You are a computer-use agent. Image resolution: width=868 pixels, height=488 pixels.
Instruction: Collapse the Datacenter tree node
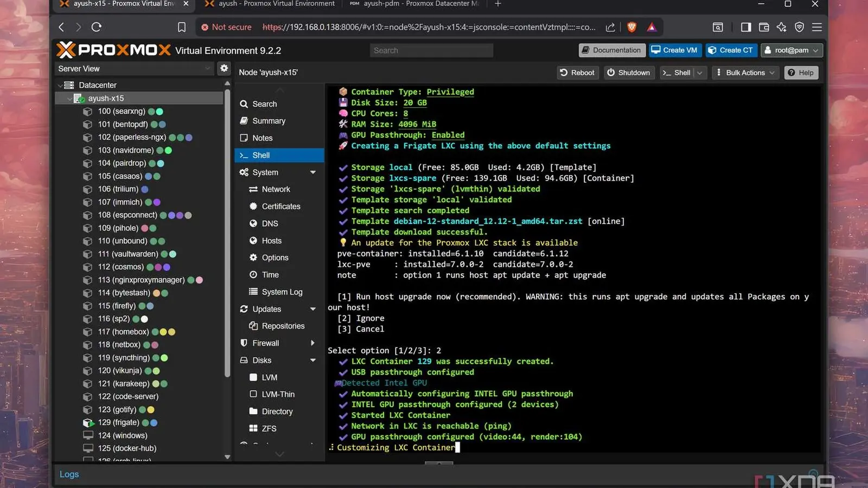60,85
